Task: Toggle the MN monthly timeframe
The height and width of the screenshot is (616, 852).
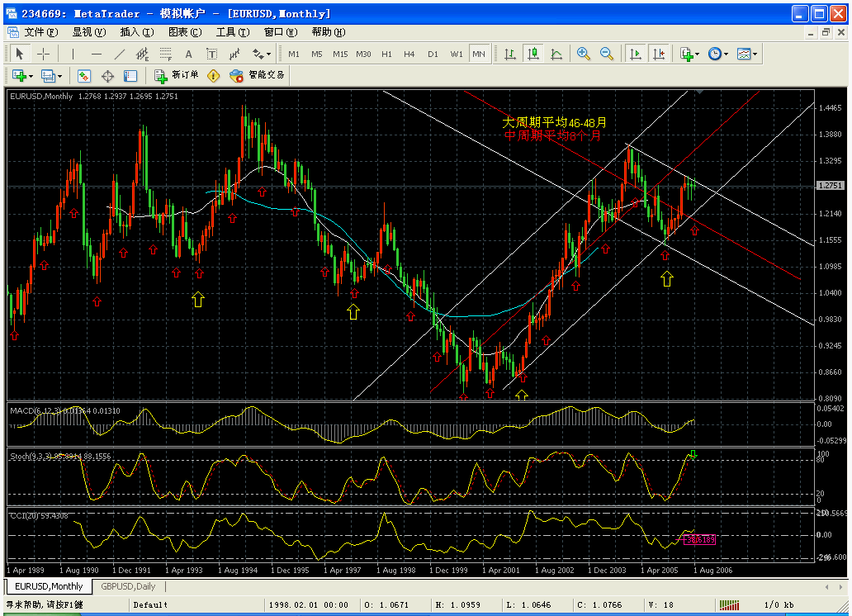Action: (x=479, y=54)
